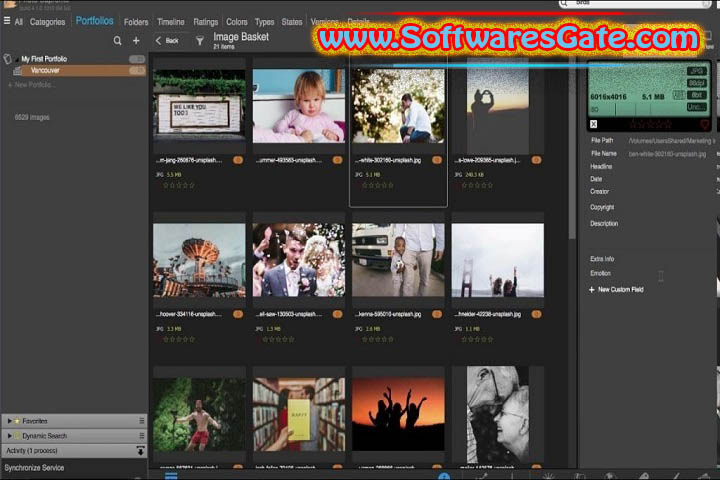The image size is (720, 480).
Task: Click the heart icon in info panel
Action: tap(705, 124)
